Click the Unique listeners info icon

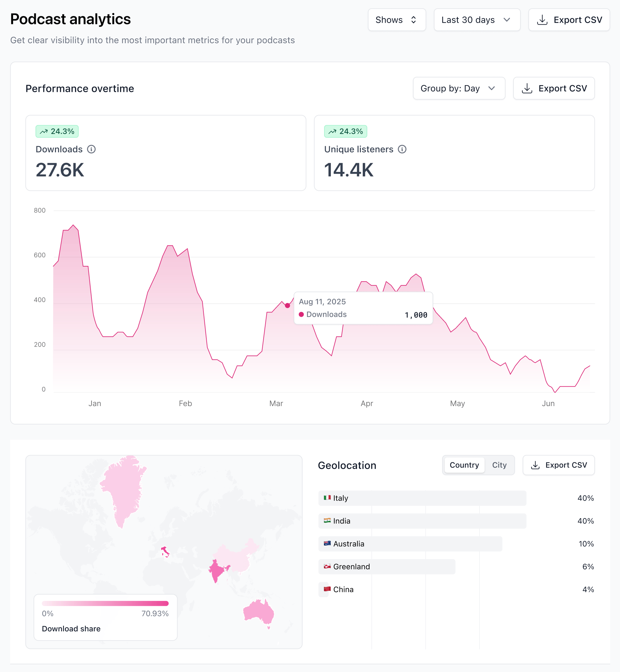402,149
